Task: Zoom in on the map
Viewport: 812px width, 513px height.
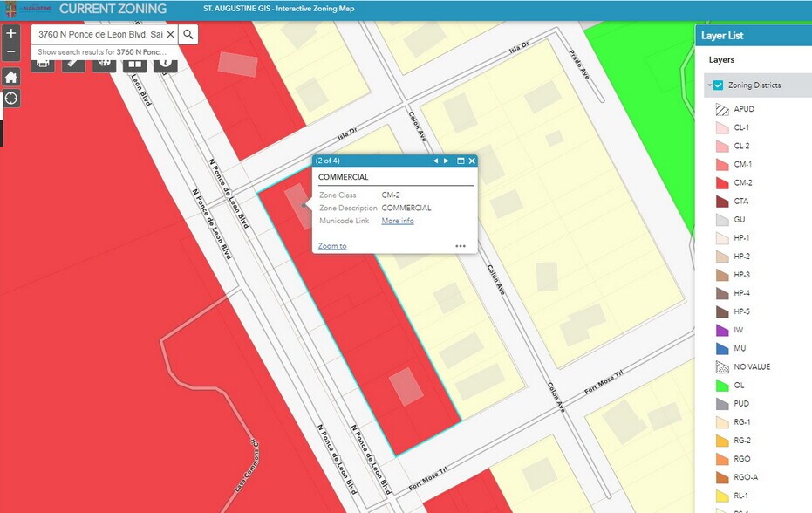Action: coord(10,34)
